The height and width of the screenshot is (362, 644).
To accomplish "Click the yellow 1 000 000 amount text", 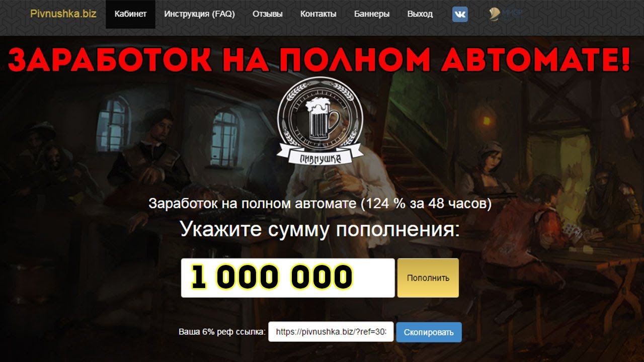I will (272, 277).
